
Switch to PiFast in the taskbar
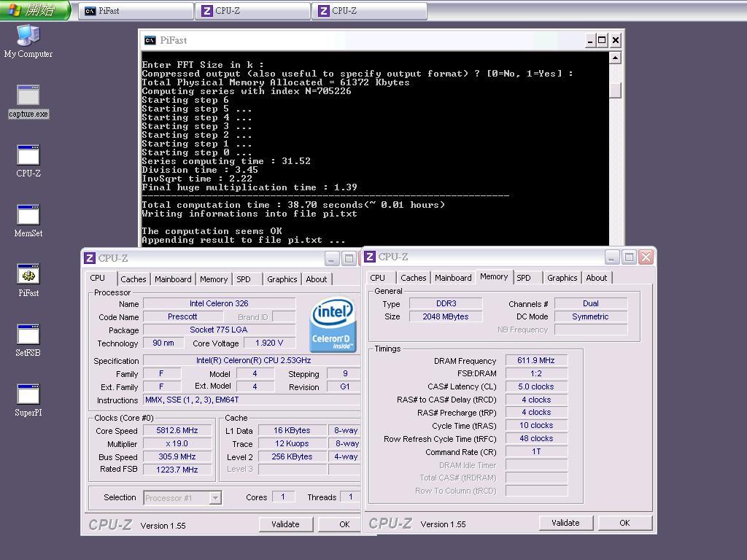[136, 11]
